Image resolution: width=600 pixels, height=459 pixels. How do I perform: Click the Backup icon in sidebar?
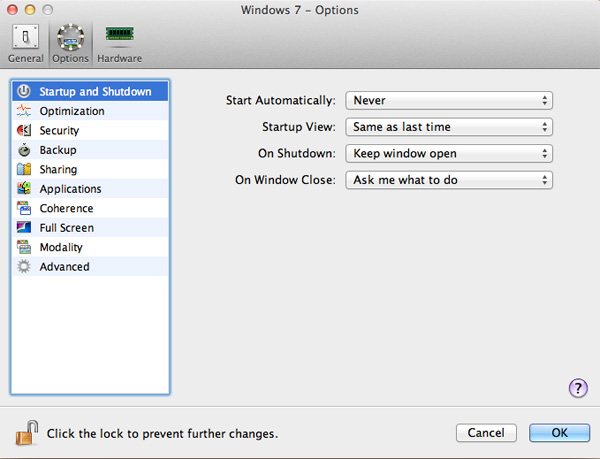[x=24, y=150]
